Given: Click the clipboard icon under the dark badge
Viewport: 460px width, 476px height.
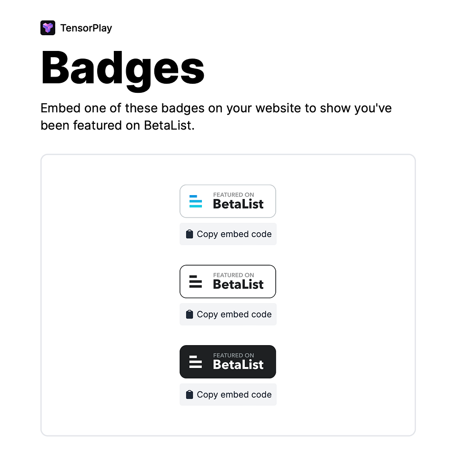Looking at the screenshot, I should coord(190,394).
